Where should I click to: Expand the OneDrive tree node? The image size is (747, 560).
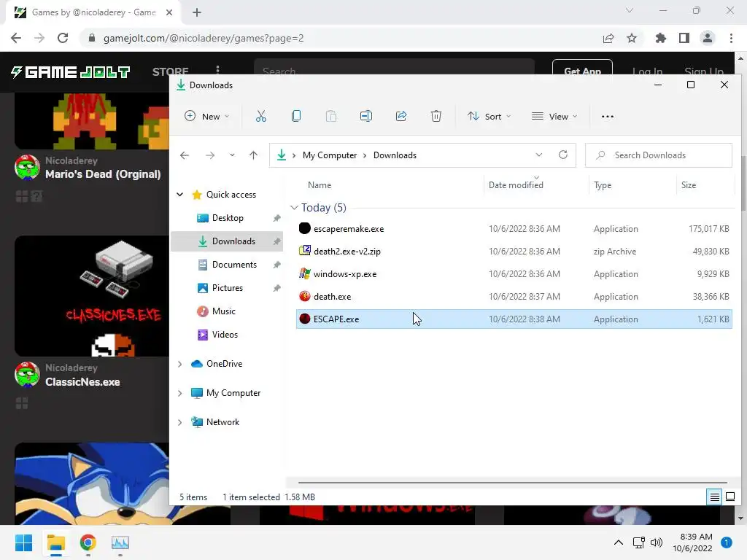[x=180, y=364]
